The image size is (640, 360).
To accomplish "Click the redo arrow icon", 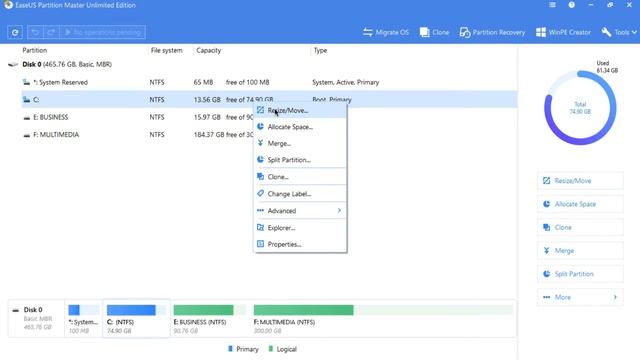I will [x=51, y=32].
